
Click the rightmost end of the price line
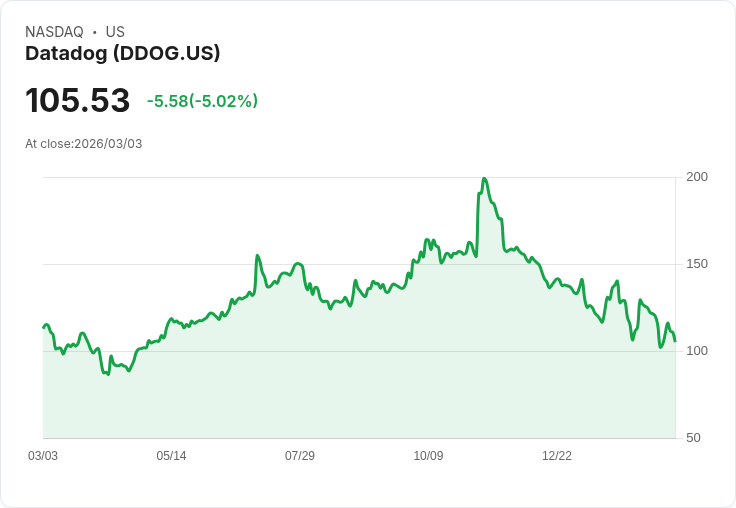(675, 341)
